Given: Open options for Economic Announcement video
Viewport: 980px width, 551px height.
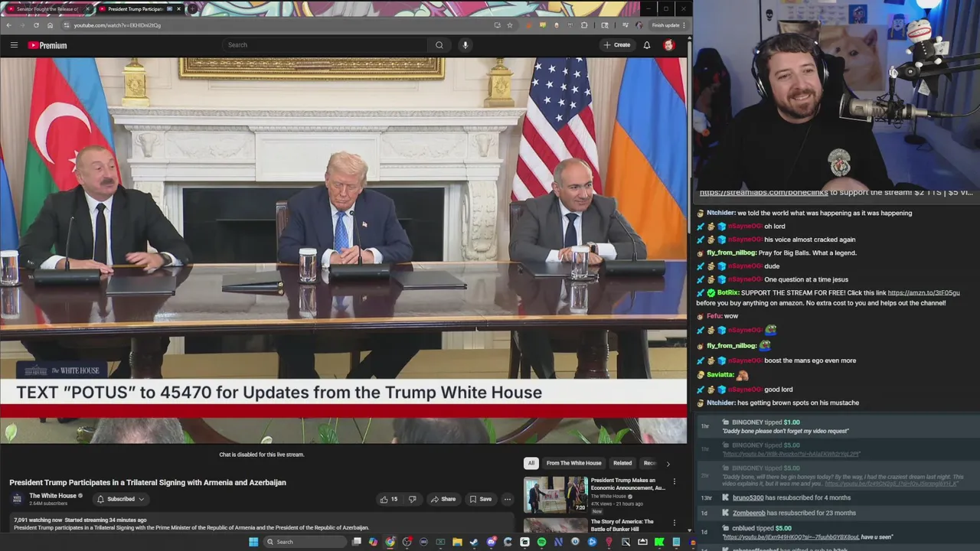Looking at the screenshot, I should click(674, 482).
